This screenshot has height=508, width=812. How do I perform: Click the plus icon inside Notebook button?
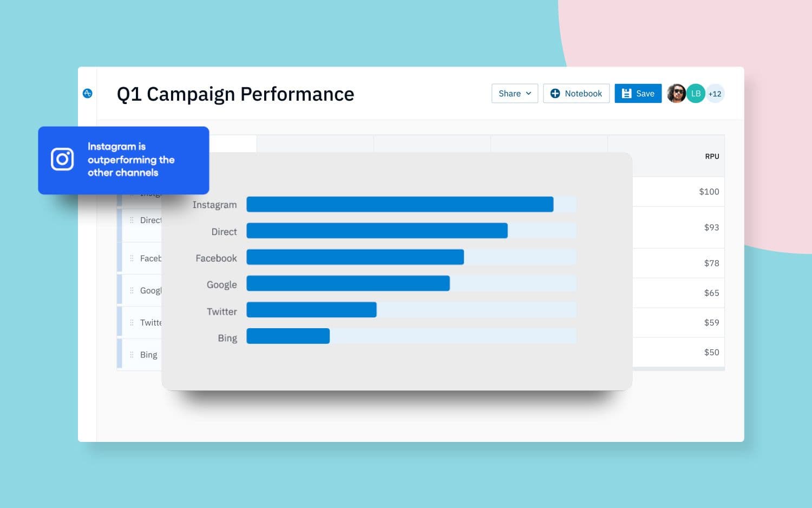555,93
